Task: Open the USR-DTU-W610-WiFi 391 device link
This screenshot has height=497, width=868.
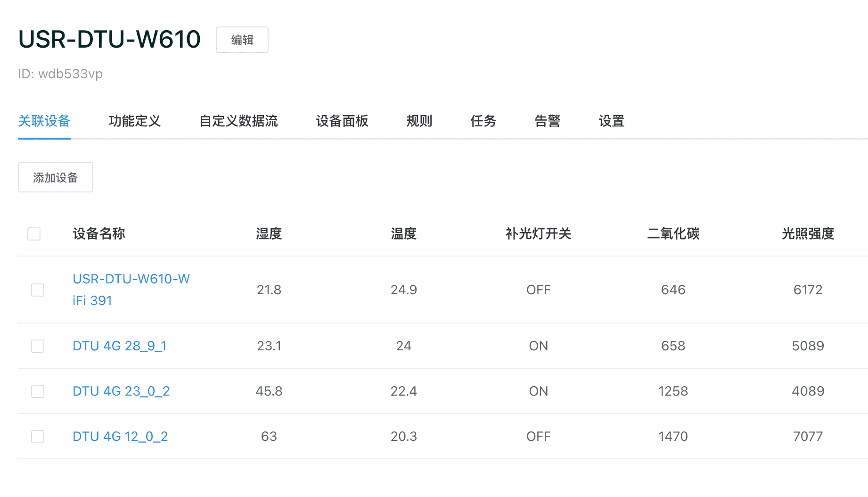Action: coord(131,279)
